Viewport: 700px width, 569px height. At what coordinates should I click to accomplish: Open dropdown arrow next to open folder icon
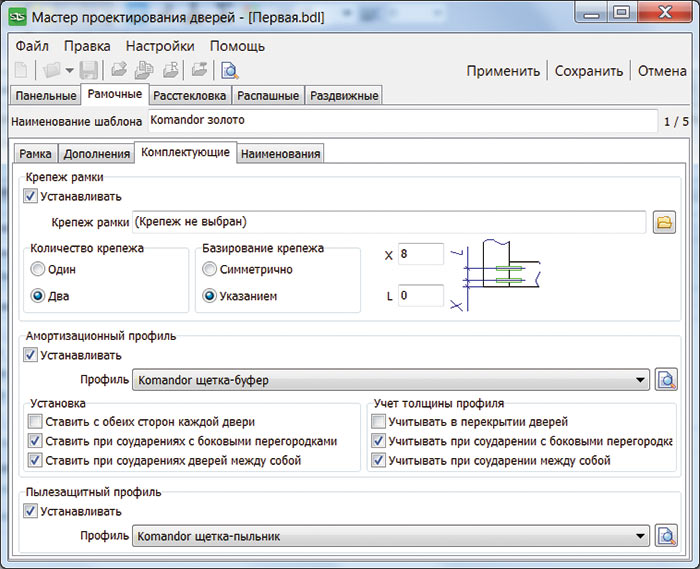69,70
